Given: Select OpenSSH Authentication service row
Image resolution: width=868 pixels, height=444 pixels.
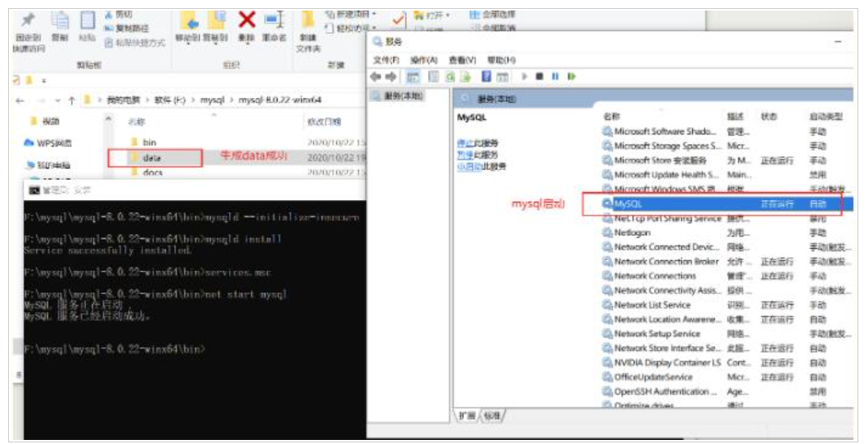Looking at the screenshot, I should [x=726, y=391].
